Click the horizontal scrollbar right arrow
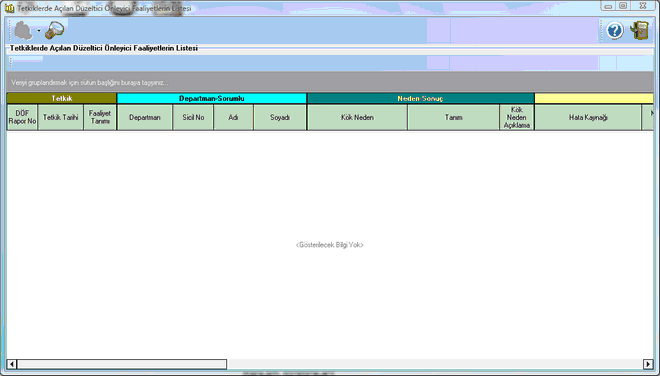The image size is (660, 376). (x=648, y=364)
